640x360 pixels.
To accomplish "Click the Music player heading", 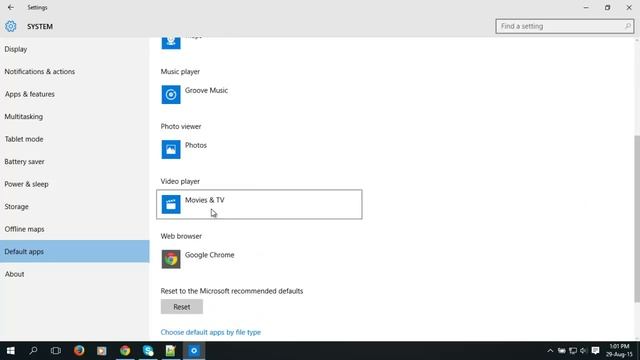I will pos(180,71).
